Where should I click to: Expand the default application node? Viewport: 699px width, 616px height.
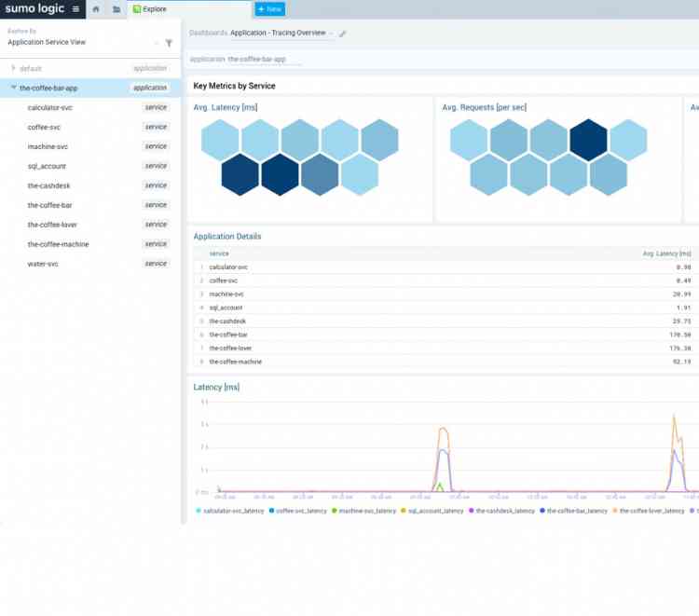[x=13, y=68]
